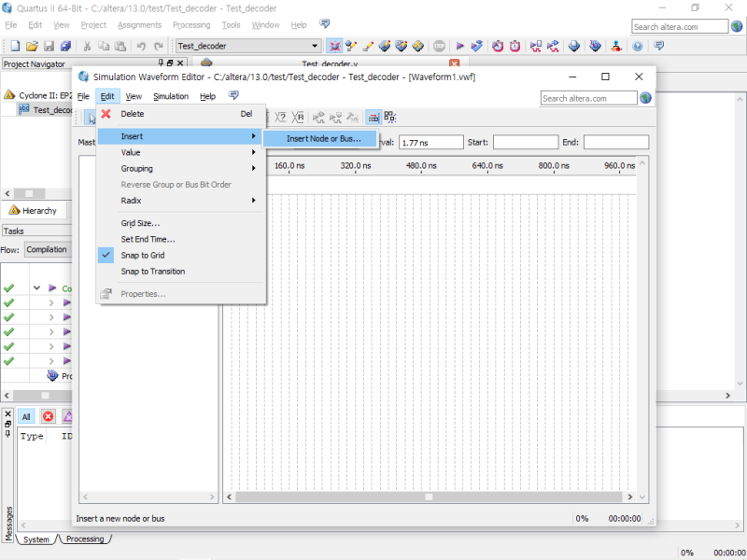Start compilation with the purple arrow icon

pos(459,44)
